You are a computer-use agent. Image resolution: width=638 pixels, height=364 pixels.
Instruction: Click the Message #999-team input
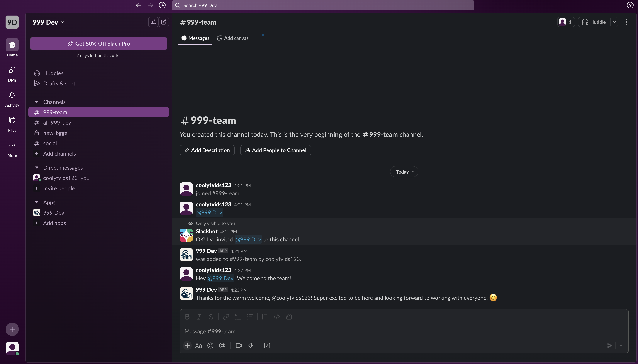pos(404,331)
